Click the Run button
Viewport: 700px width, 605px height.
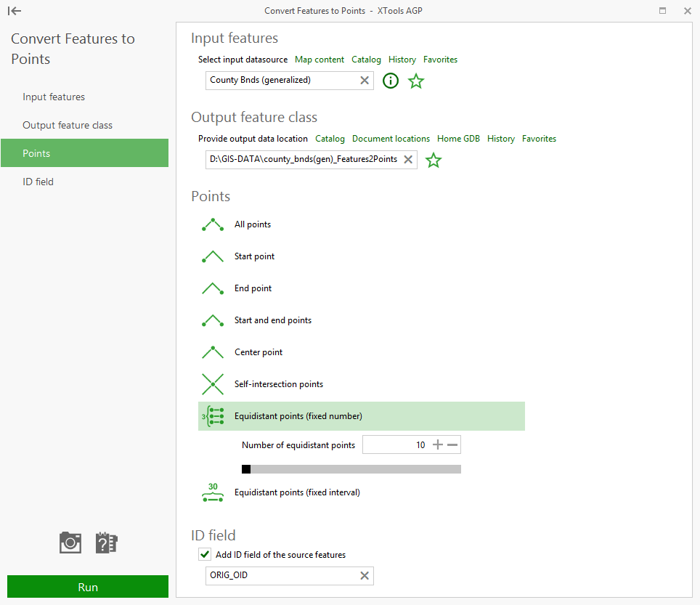click(x=88, y=587)
